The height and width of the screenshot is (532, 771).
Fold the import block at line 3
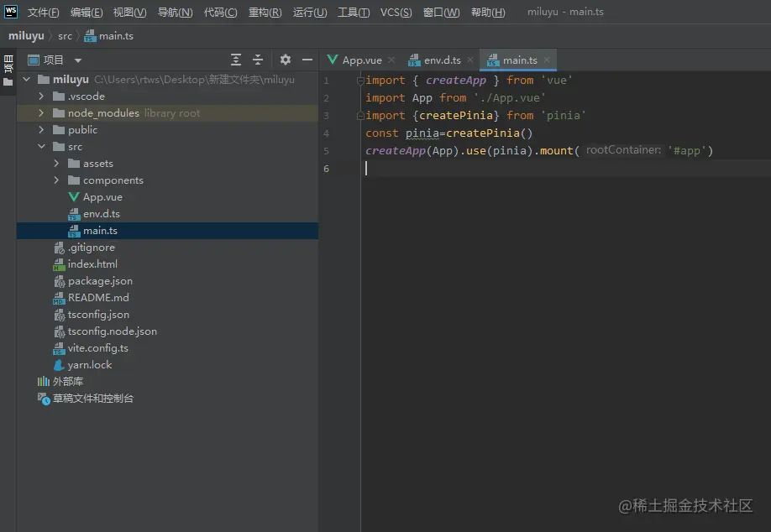pos(360,116)
